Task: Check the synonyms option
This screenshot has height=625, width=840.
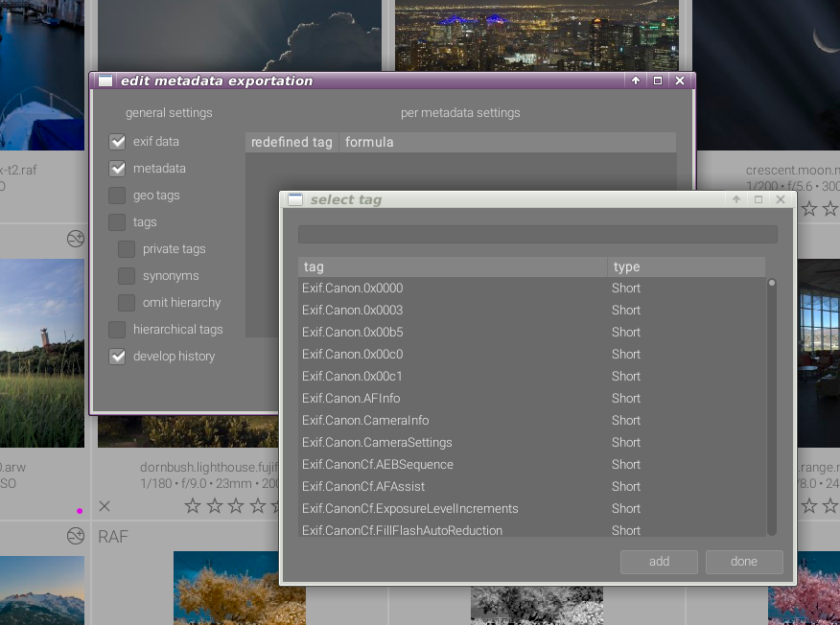Action: (127, 276)
